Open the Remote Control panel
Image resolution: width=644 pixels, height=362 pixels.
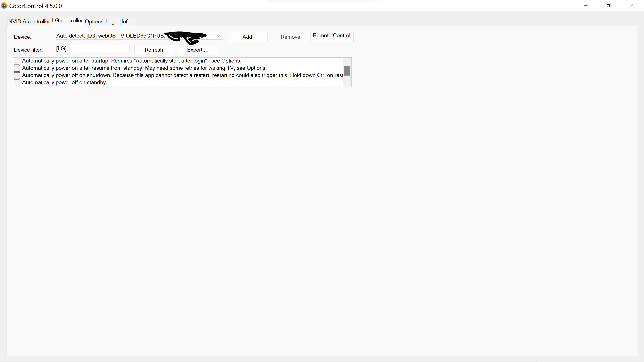[x=332, y=36]
